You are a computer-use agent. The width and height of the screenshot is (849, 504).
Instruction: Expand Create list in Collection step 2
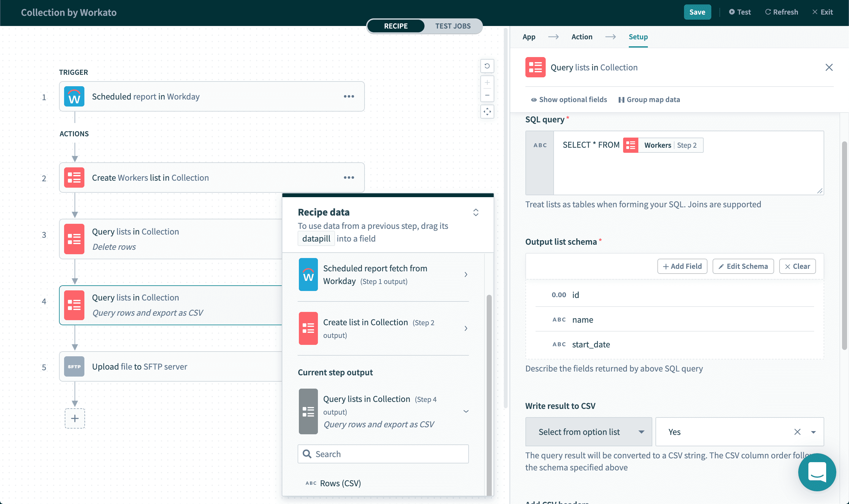click(x=466, y=328)
